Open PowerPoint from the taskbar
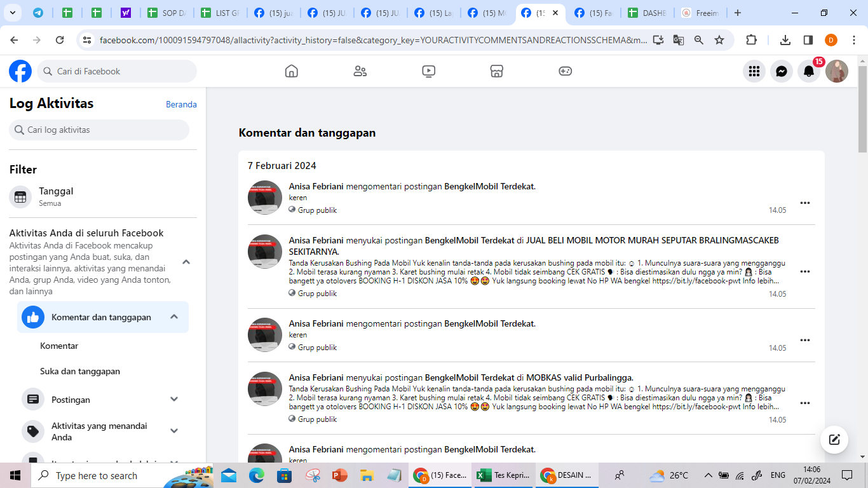The image size is (868, 488). coord(340,475)
